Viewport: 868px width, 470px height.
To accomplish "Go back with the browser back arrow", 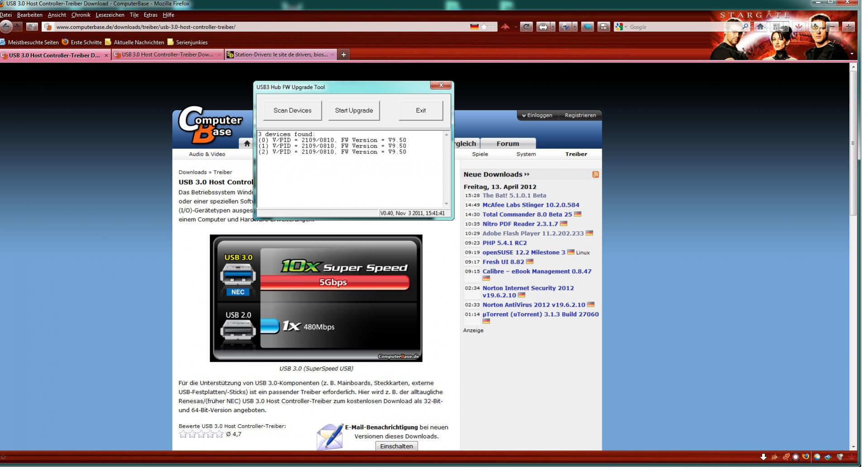I will click(x=6, y=27).
